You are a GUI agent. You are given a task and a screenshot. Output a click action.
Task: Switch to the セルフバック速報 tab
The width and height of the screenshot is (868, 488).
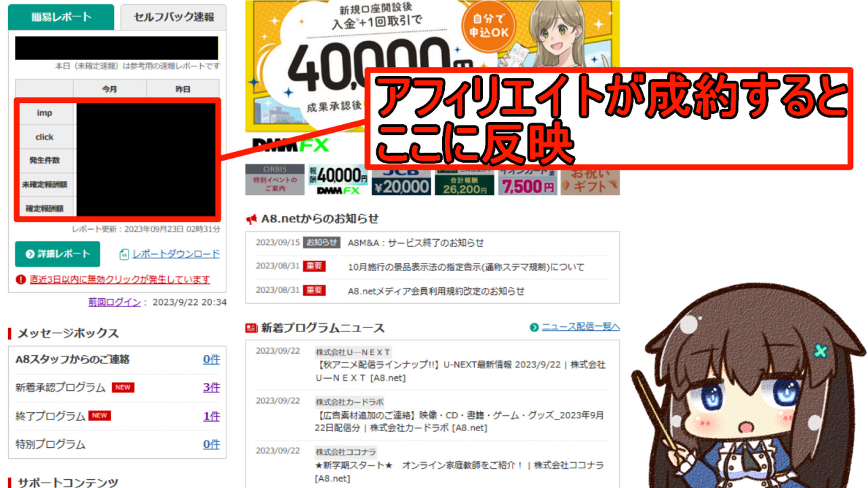coord(174,17)
